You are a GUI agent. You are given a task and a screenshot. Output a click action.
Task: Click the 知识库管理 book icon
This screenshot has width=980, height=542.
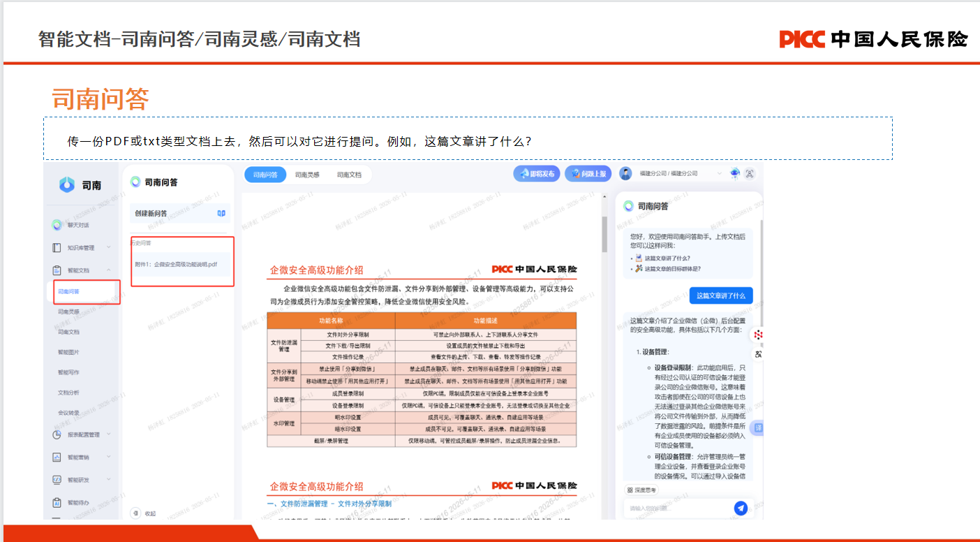pos(57,248)
